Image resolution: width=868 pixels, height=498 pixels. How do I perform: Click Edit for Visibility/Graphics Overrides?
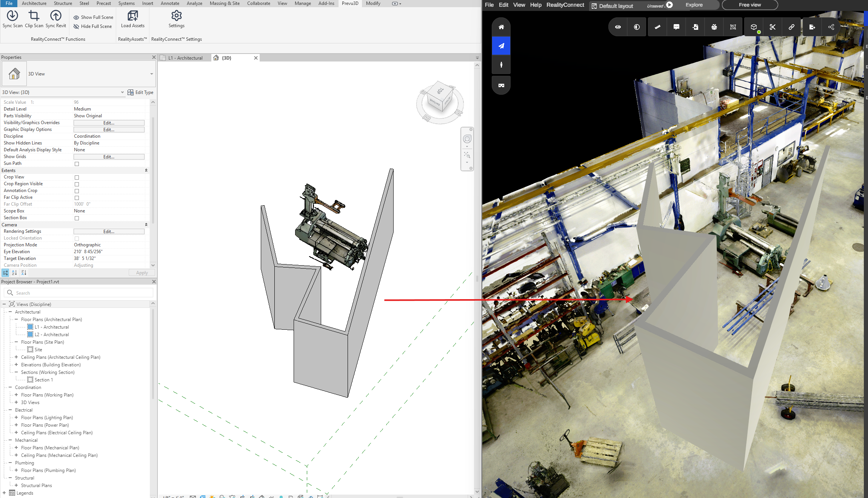pos(109,123)
